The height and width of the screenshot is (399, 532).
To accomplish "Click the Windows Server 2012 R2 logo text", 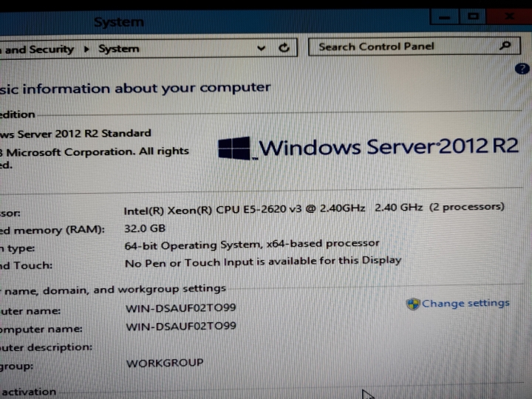I will (389, 147).
